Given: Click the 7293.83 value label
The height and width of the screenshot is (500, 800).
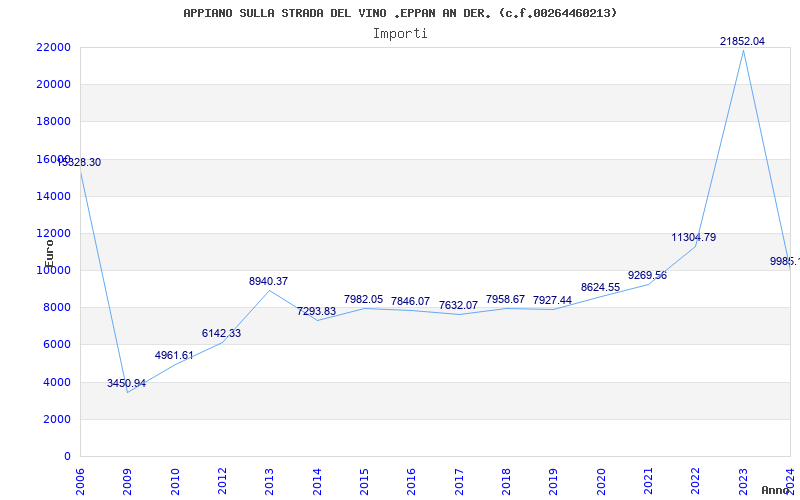Looking at the screenshot, I should (316, 311).
